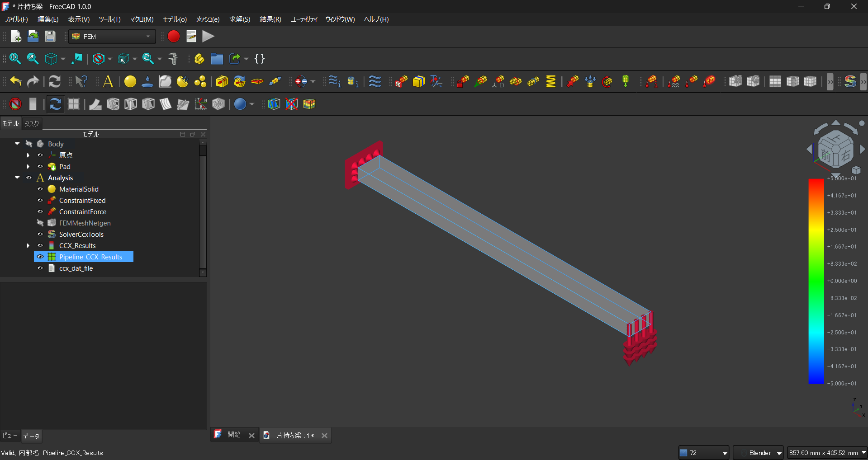The height and width of the screenshot is (460, 868).
Task: Select the SolverCcxTools tree item
Action: (81, 235)
